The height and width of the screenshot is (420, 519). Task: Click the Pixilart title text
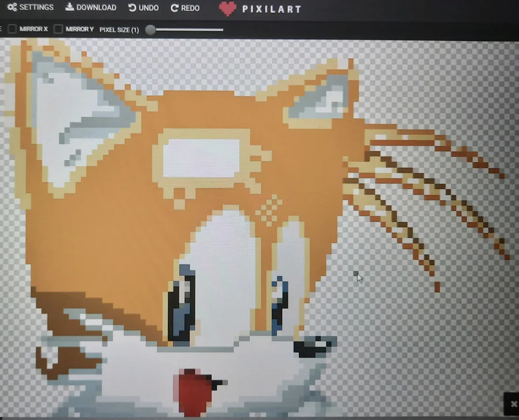coord(272,9)
